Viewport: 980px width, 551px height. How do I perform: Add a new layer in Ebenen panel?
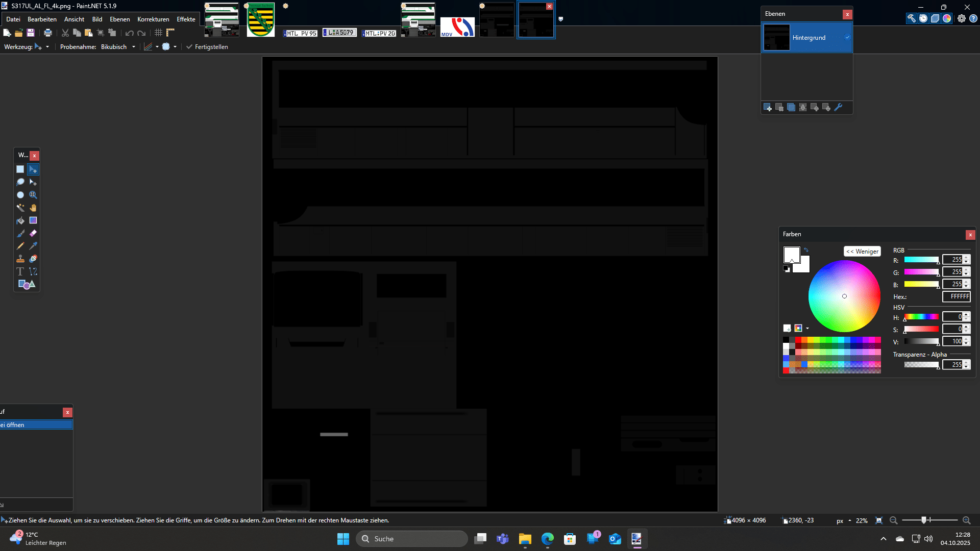[767, 107]
